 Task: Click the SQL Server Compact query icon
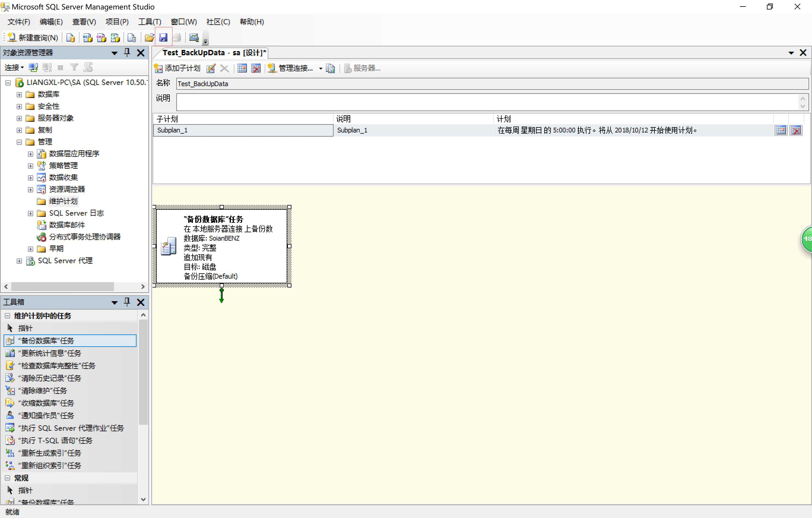pyautogui.click(x=132, y=37)
